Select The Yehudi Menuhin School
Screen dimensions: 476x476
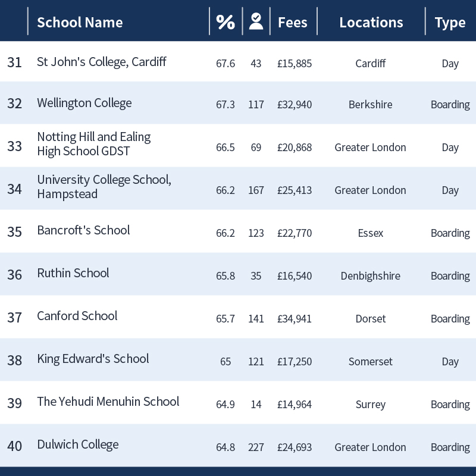[108, 402]
